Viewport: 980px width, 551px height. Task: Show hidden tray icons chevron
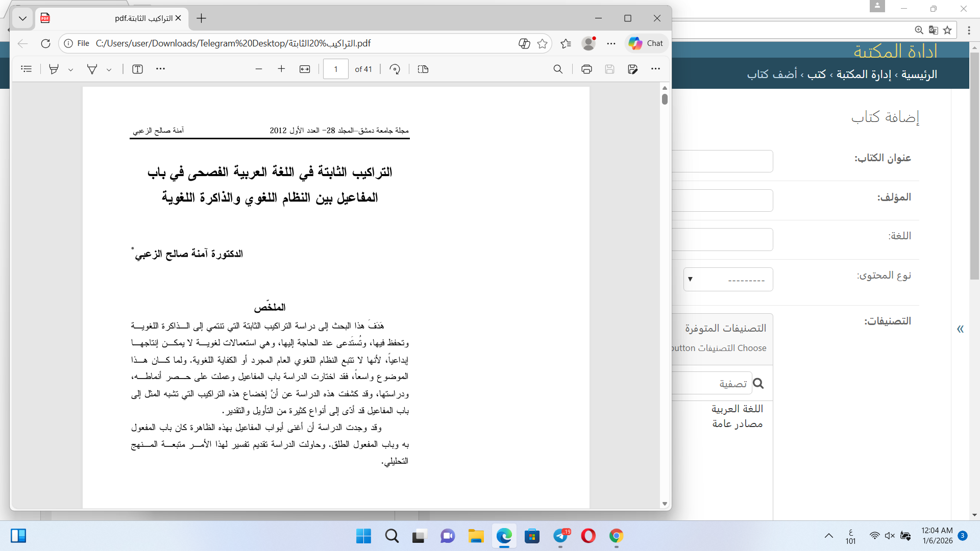(x=828, y=536)
